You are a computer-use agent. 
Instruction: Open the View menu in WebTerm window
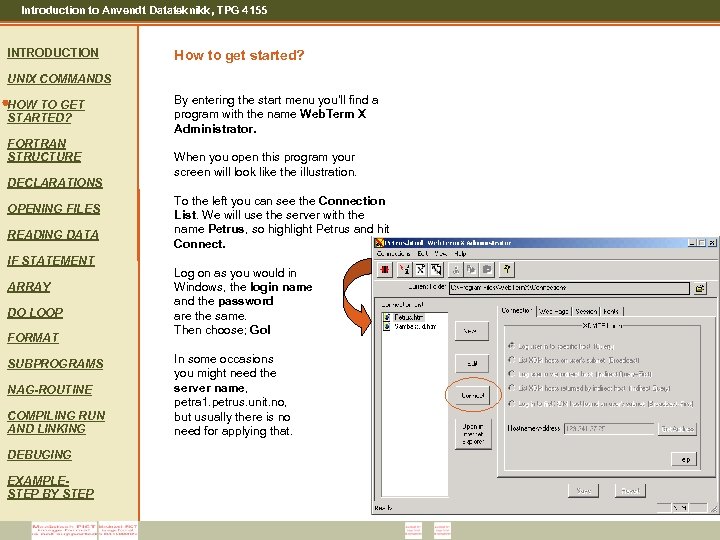(x=441, y=253)
